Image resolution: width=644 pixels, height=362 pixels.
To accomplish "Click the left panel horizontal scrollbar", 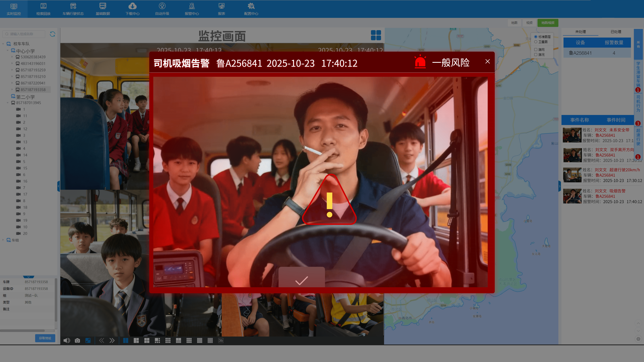I will pos(22,330).
